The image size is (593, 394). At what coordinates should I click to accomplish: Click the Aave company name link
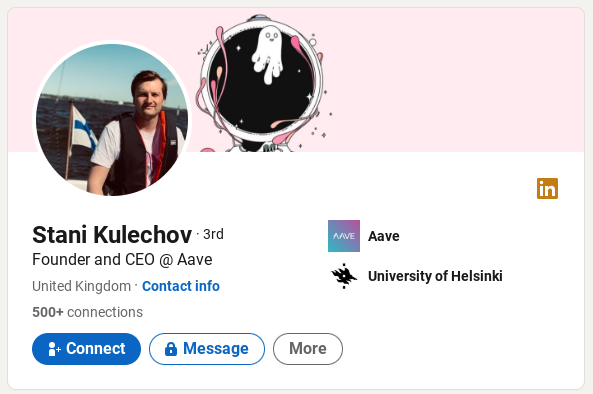[383, 236]
